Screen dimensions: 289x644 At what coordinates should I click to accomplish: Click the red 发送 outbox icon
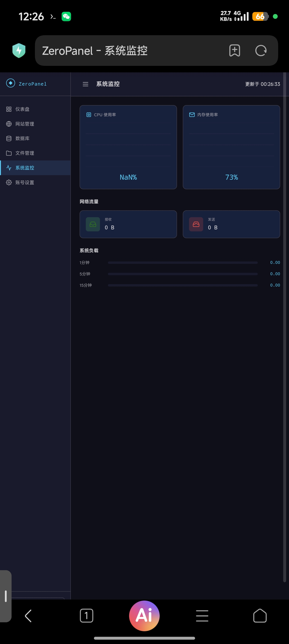[x=196, y=224]
